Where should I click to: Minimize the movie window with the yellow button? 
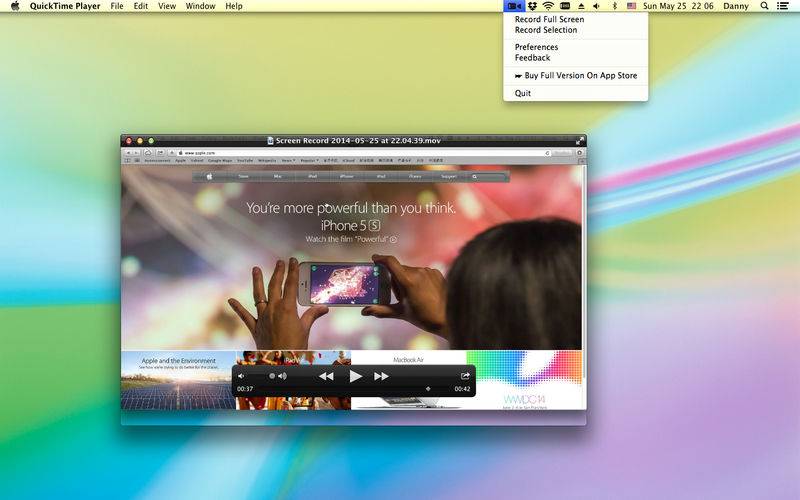pos(140,141)
